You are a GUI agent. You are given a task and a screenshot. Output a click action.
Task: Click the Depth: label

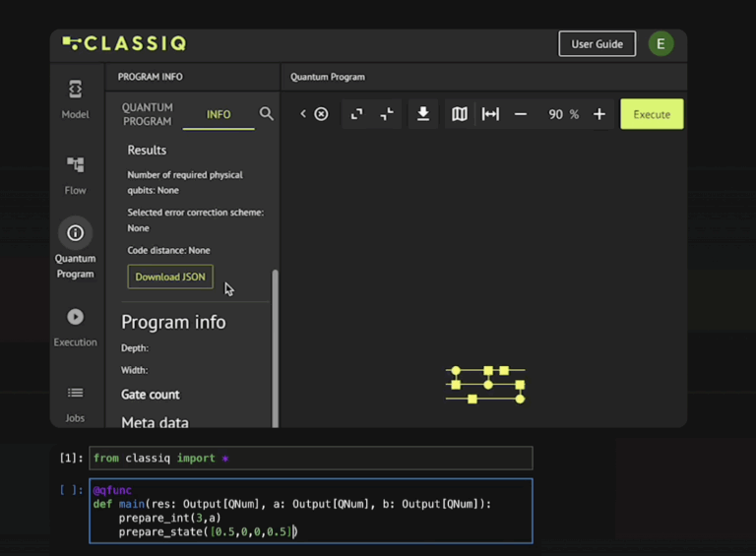135,347
